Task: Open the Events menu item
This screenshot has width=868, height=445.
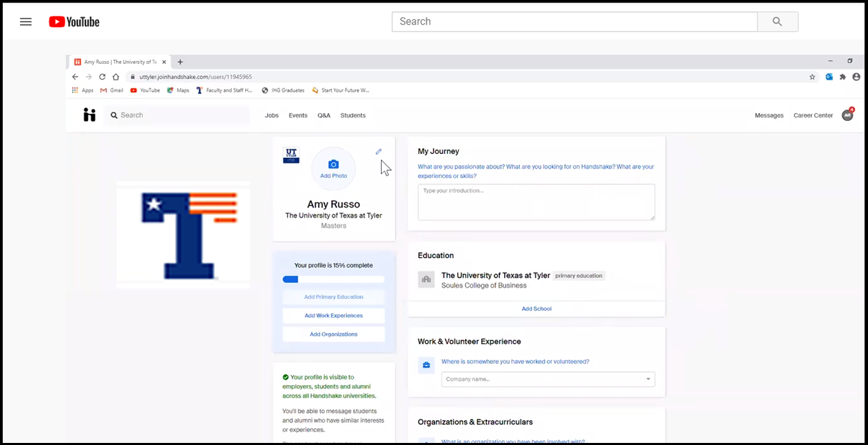Action: click(298, 115)
